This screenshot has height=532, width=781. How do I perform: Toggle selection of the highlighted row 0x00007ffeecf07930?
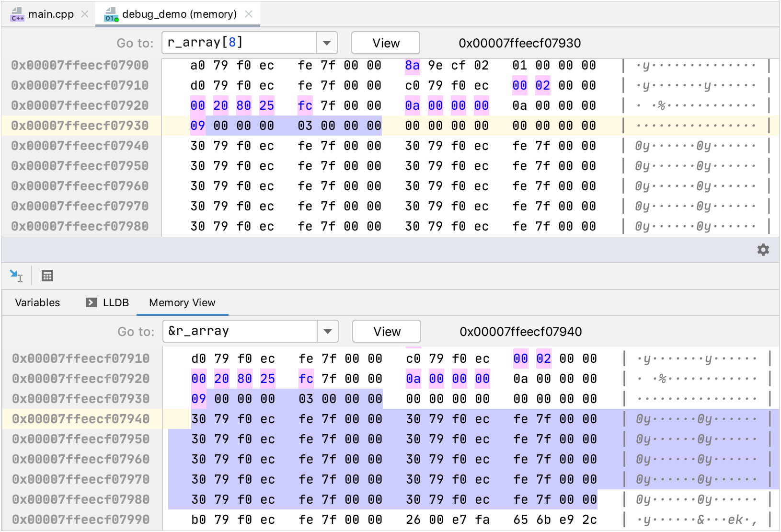click(80, 125)
